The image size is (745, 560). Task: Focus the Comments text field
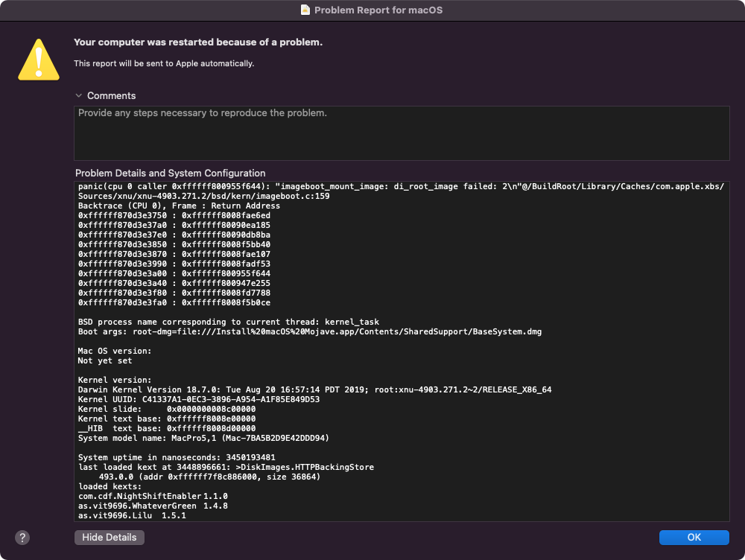[402, 133]
